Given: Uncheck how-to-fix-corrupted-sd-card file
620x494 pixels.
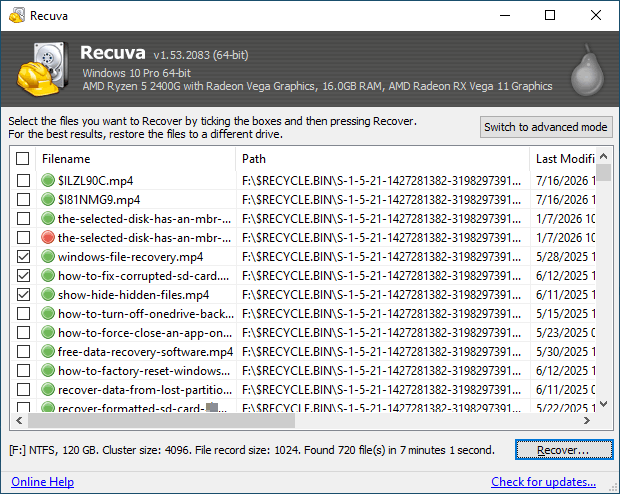Looking at the screenshot, I should coord(23,275).
